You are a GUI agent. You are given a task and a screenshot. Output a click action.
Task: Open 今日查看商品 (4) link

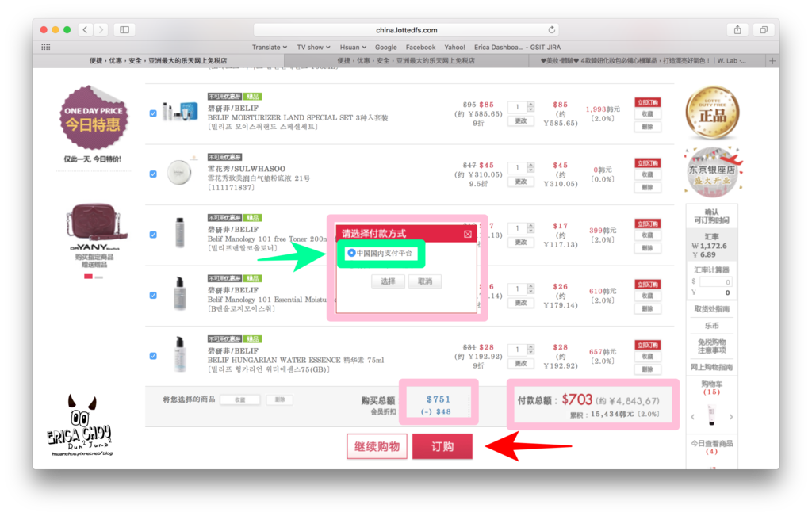(x=712, y=447)
